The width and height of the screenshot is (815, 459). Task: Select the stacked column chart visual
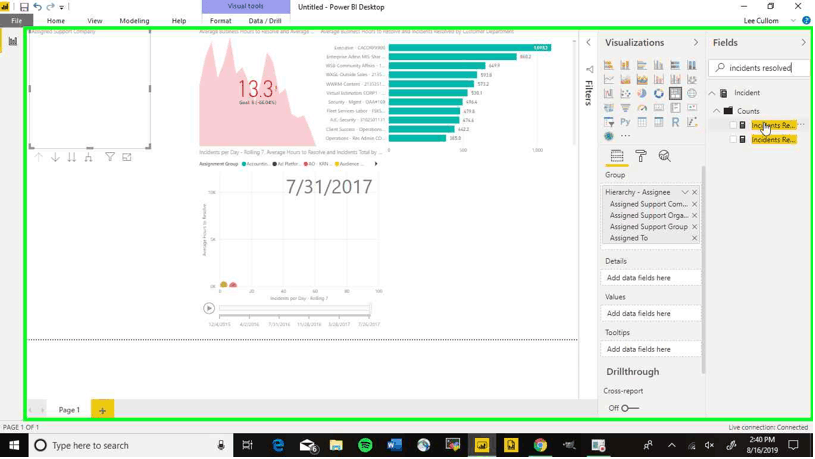625,65
